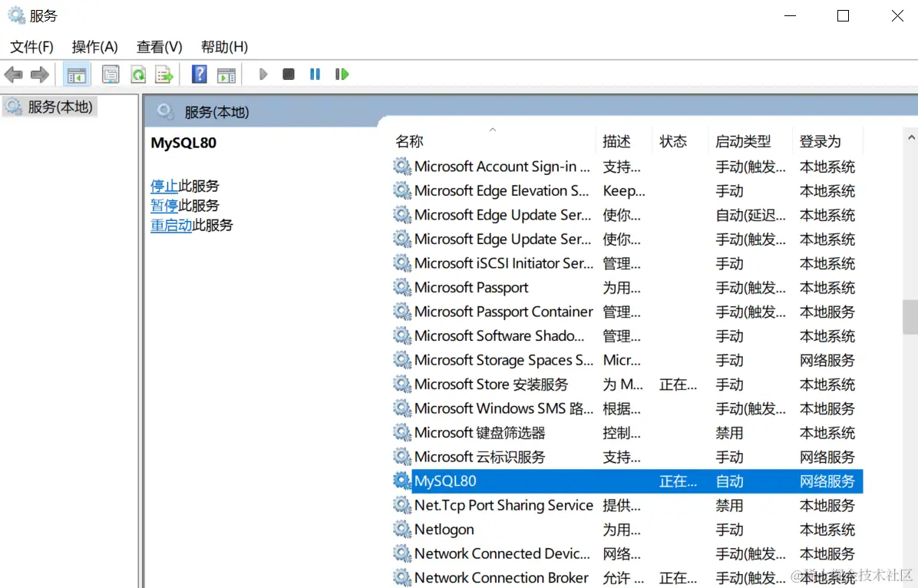
Task: Select Microsoft iSCSI Initiator service row
Action: 627,263
